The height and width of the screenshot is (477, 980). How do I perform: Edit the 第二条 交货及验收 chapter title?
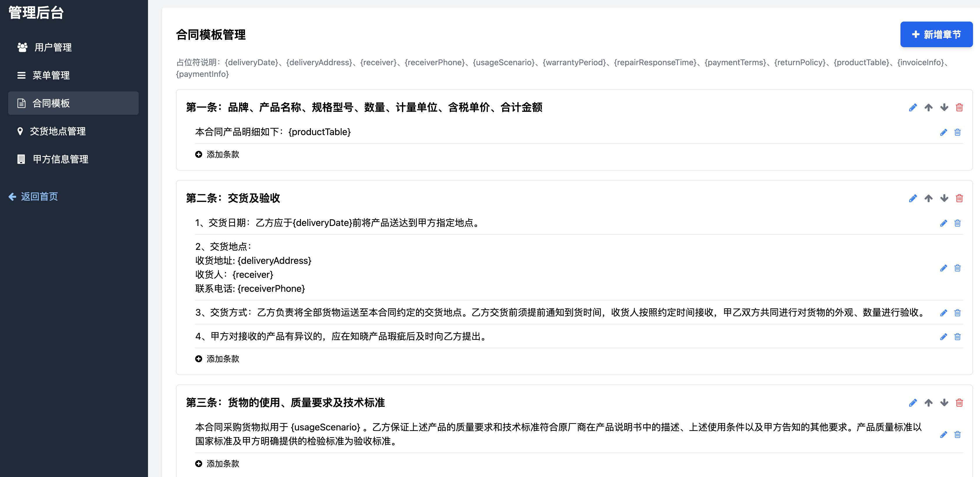(913, 199)
